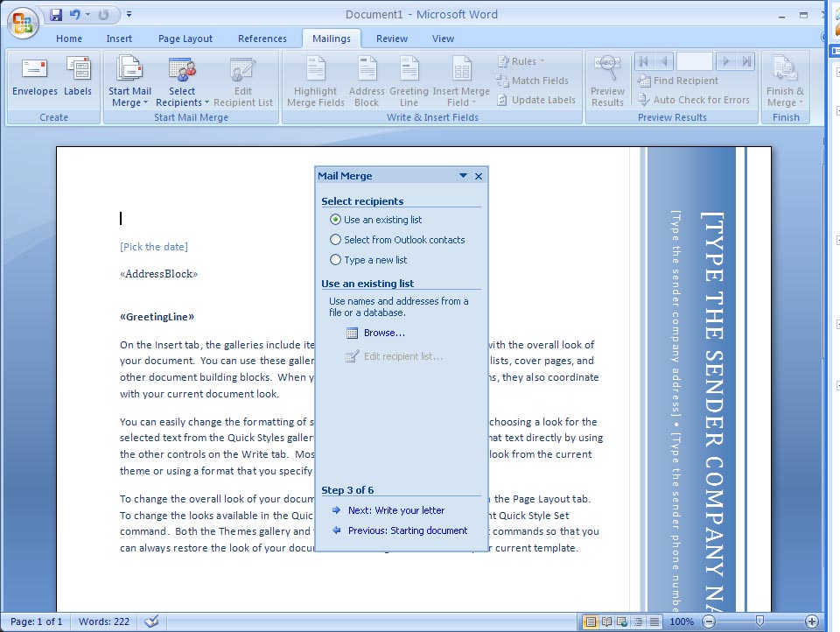Image resolution: width=840 pixels, height=632 pixels.
Task: Click Browse link in Mail Merge pane
Action: [384, 333]
